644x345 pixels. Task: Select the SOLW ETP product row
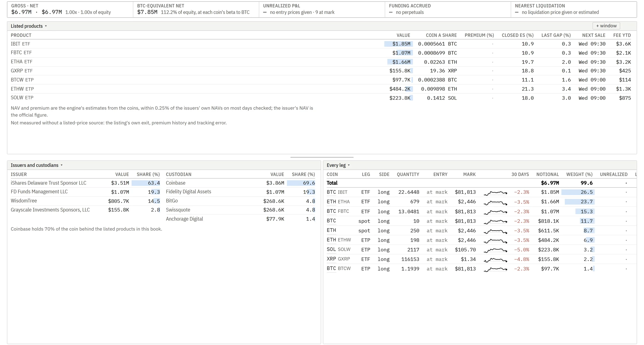[321, 98]
